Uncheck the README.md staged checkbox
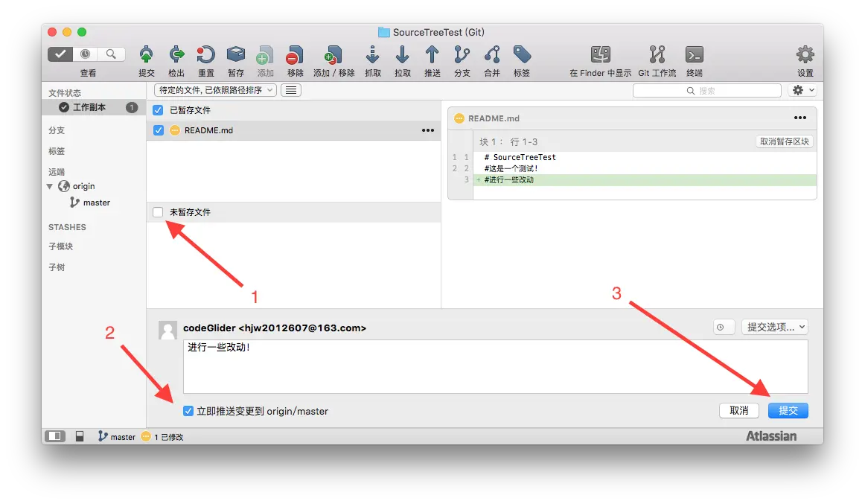 (159, 130)
